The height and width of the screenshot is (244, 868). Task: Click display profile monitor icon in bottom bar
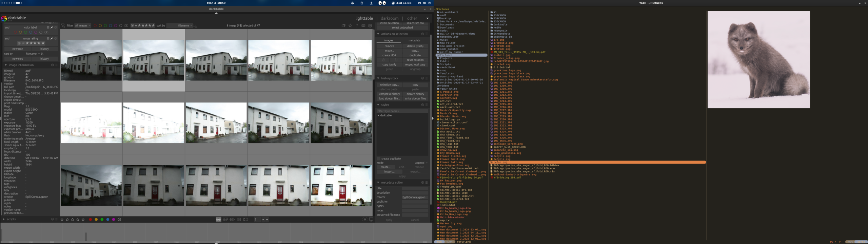click(371, 220)
